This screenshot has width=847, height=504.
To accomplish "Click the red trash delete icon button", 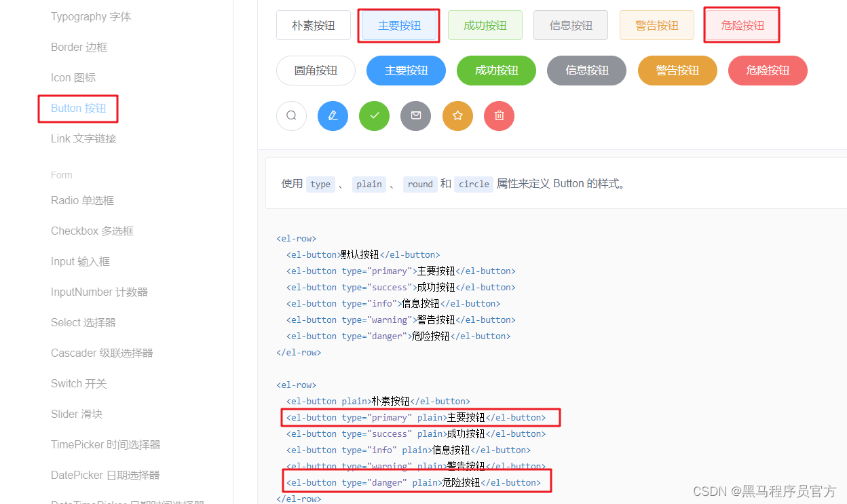I will coord(499,115).
